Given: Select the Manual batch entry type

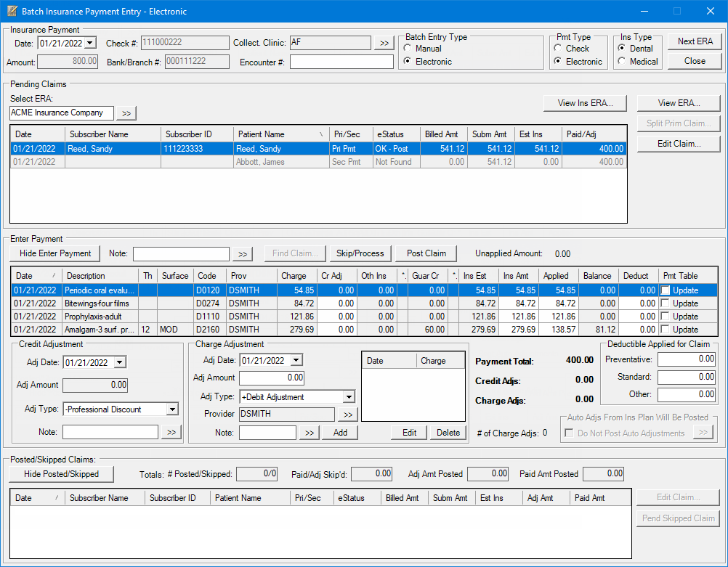Looking at the screenshot, I should [408, 49].
